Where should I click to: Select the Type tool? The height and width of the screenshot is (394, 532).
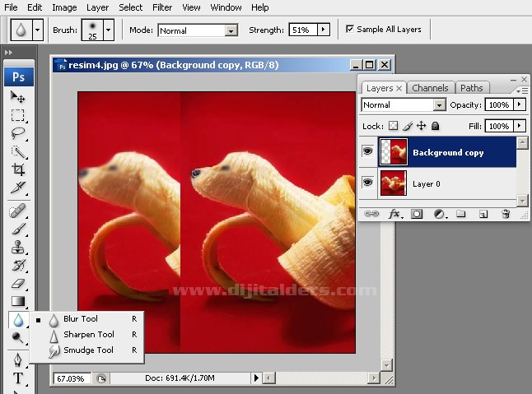point(17,378)
